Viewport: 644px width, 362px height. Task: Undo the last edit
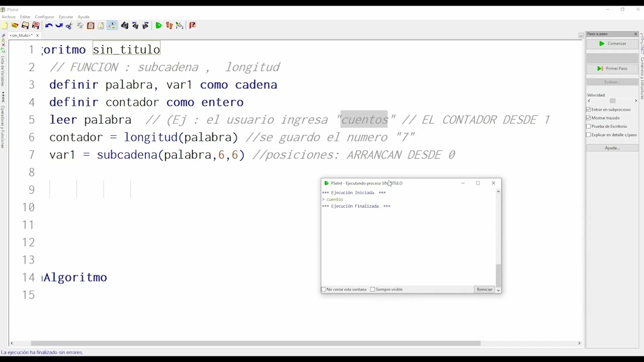coord(48,26)
